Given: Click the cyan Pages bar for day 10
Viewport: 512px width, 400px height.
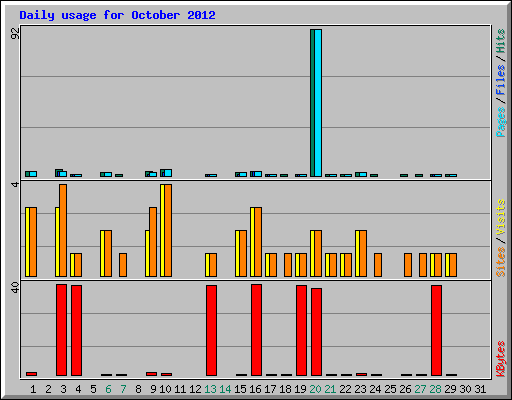Looking at the screenshot, I should coord(168,173).
